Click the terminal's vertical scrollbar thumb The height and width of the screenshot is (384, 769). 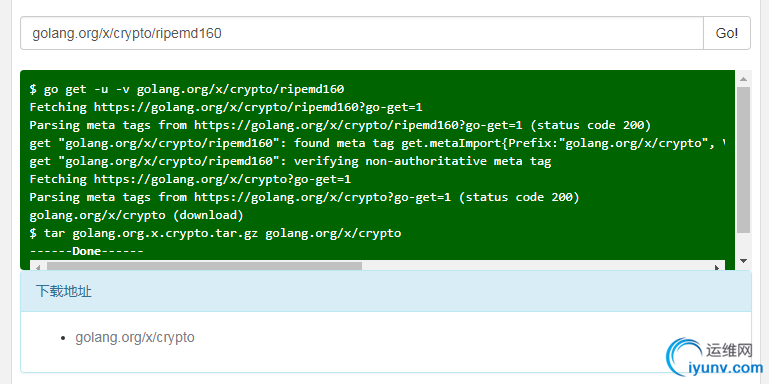coord(743,160)
